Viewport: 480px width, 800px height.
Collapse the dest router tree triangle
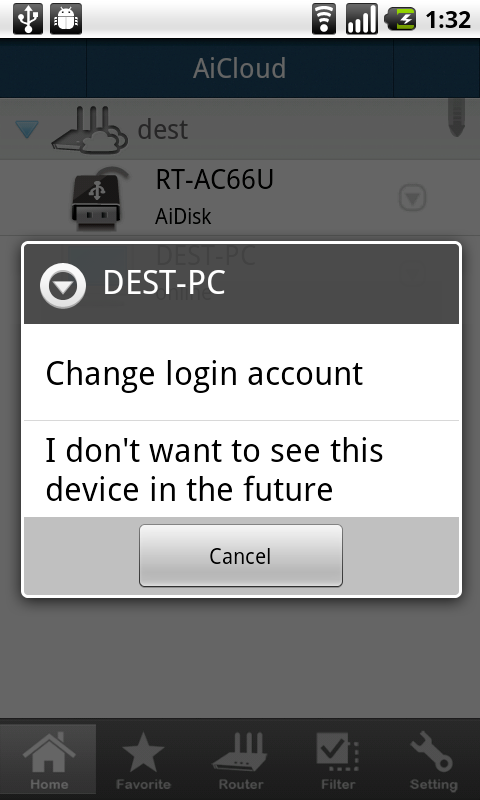click(27, 130)
